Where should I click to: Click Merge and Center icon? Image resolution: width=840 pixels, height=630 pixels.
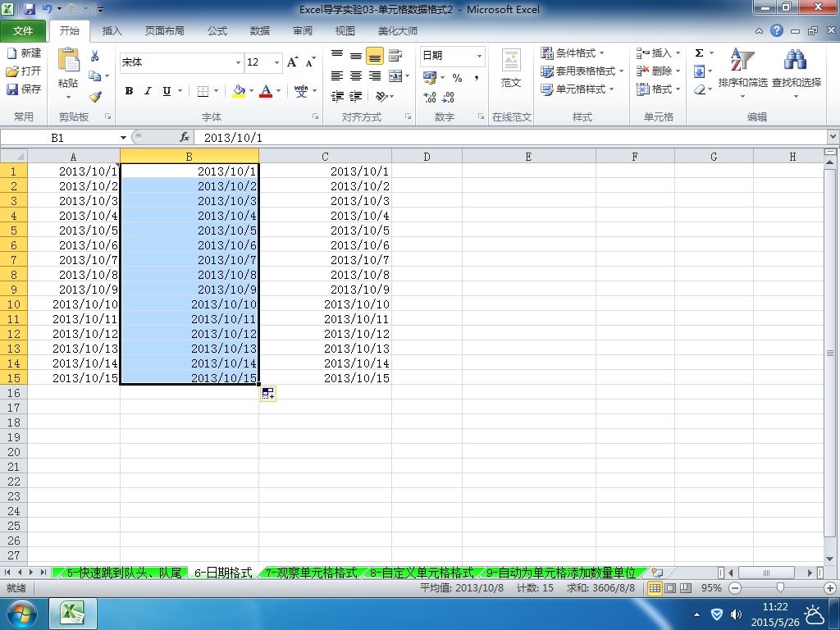(x=395, y=75)
